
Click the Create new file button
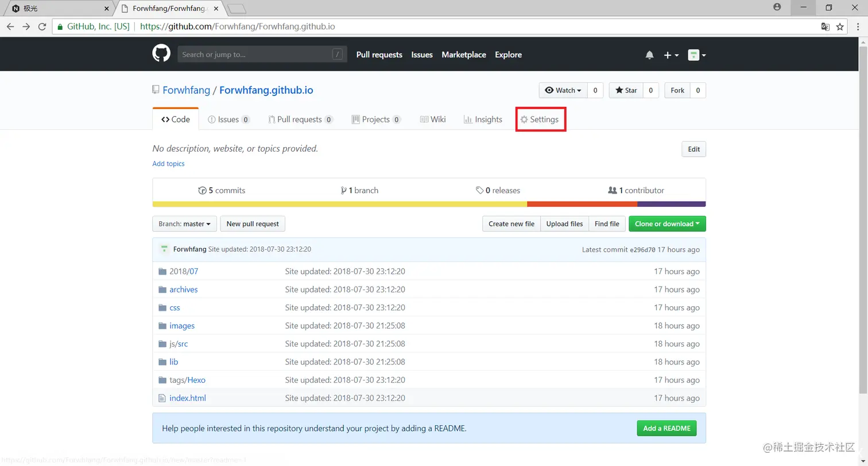point(511,224)
